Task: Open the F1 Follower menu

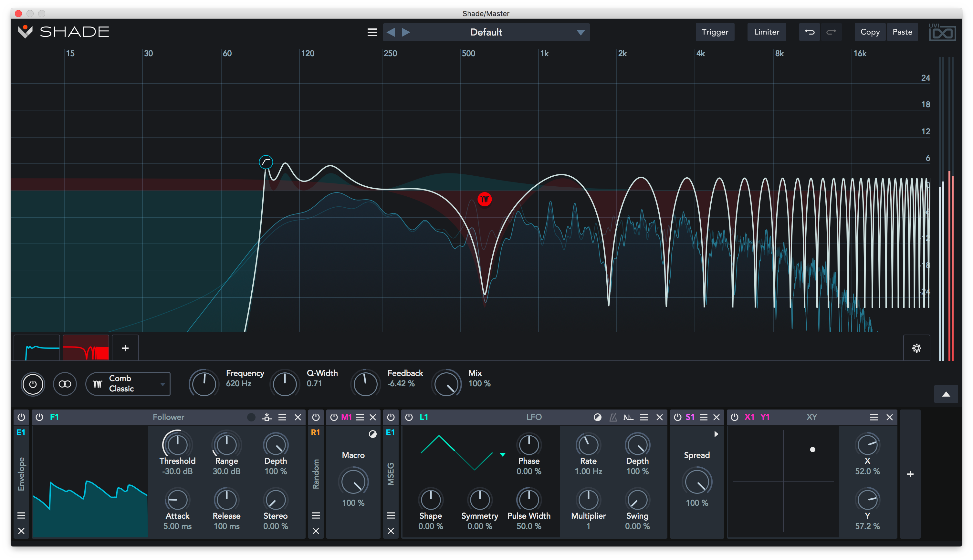Action: [x=282, y=417]
